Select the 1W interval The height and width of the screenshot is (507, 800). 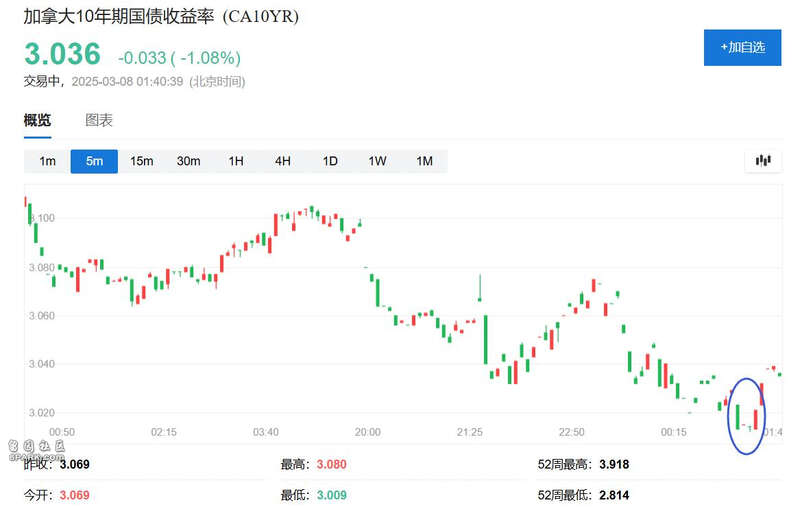coord(377,161)
